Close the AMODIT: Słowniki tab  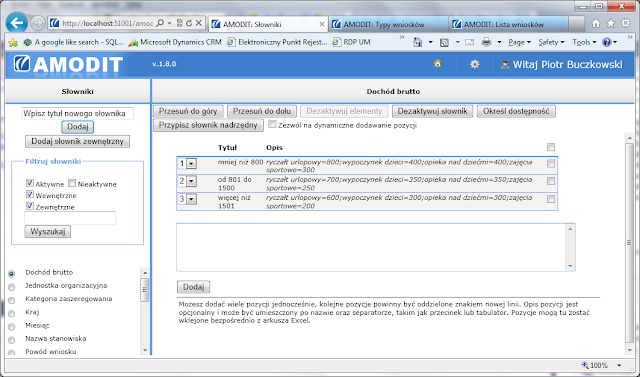coord(322,24)
